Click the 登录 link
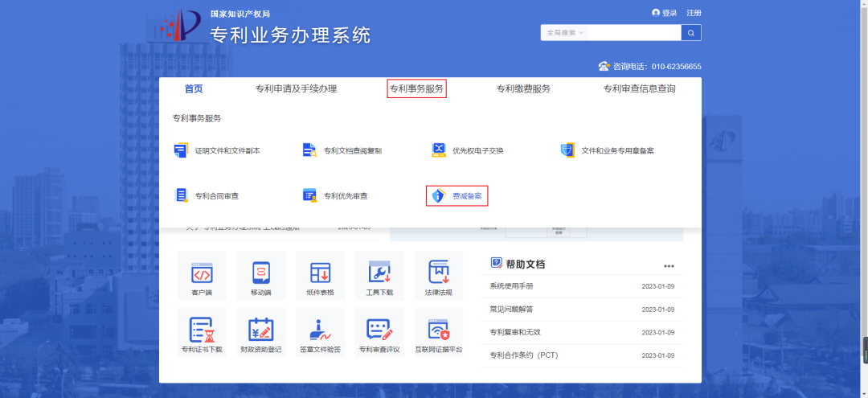Viewport: 868px width, 398px height. click(x=669, y=13)
